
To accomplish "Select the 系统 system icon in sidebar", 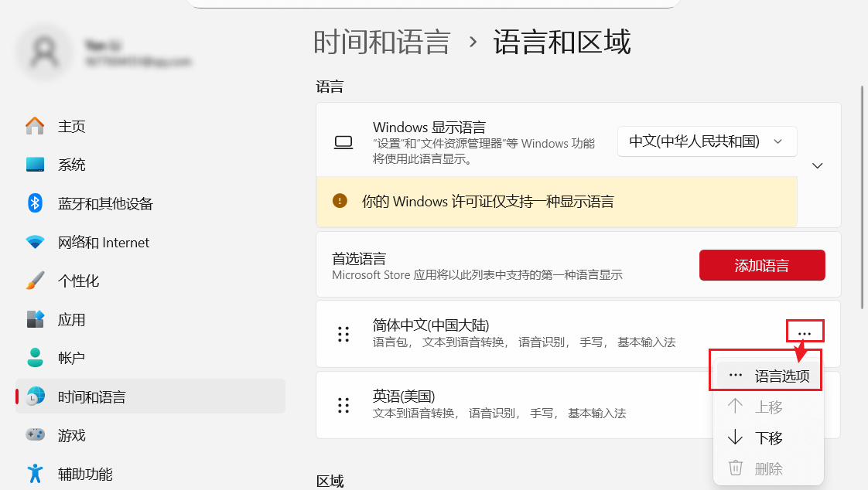I will point(35,165).
